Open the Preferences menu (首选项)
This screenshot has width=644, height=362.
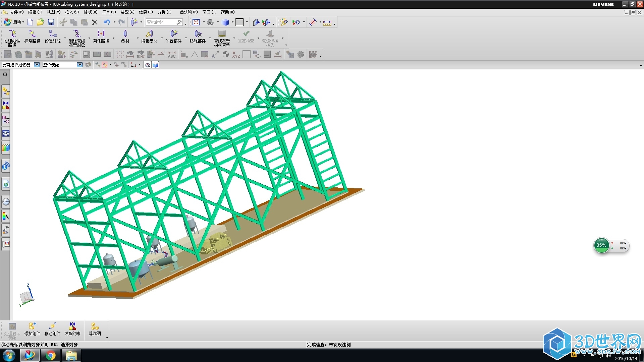189,12
